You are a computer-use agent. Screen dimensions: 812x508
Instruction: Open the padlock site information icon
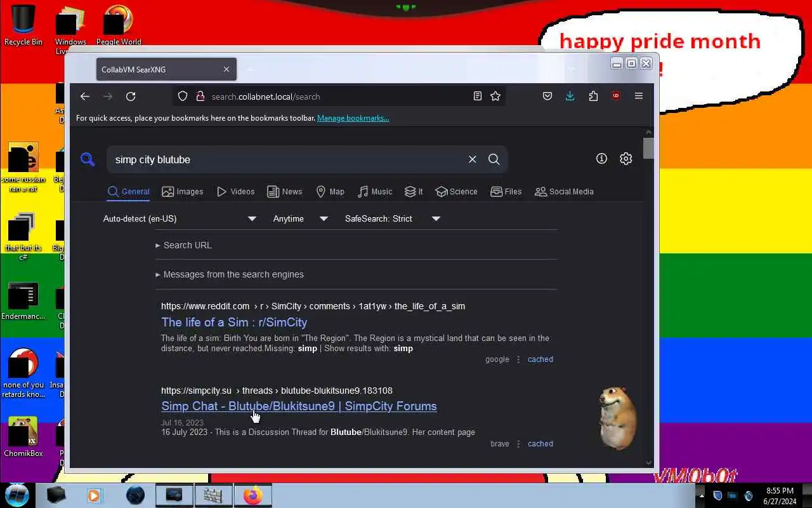[x=200, y=97]
